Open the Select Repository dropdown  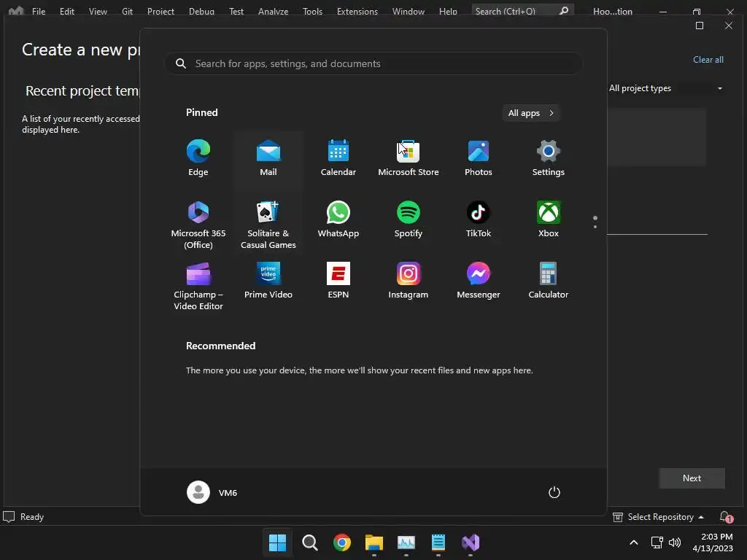tap(659, 517)
